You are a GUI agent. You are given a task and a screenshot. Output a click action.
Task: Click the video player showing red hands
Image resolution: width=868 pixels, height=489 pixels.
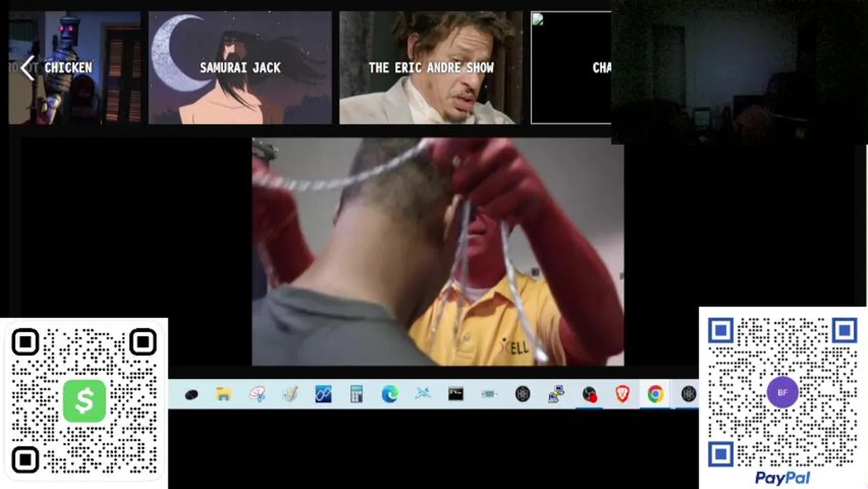coord(438,252)
